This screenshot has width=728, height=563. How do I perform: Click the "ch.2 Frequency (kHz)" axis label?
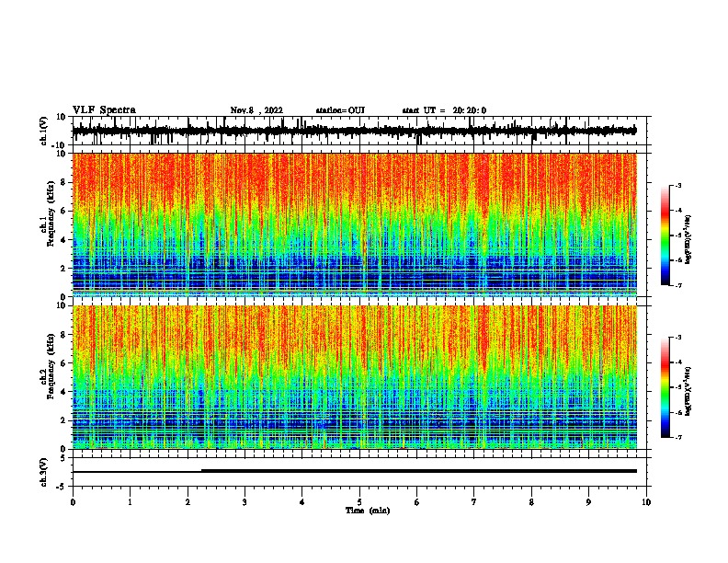(x=48, y=366)
